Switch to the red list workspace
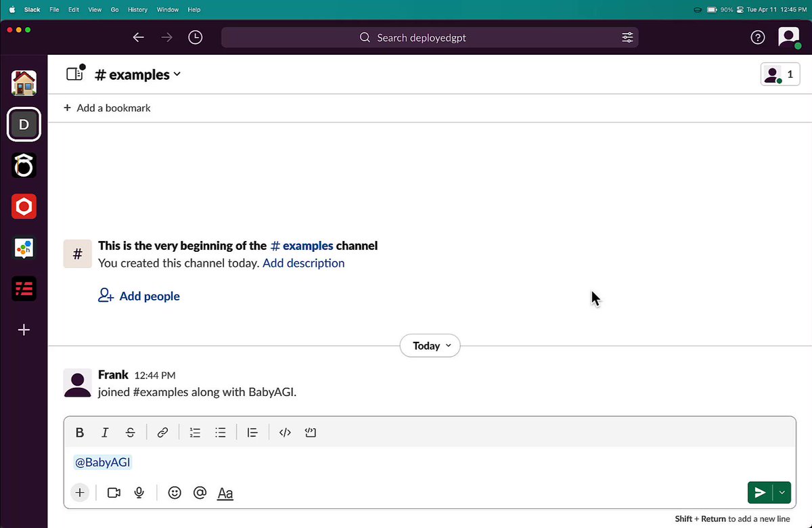This screenshot has height=528, width=812. point(24,289)
